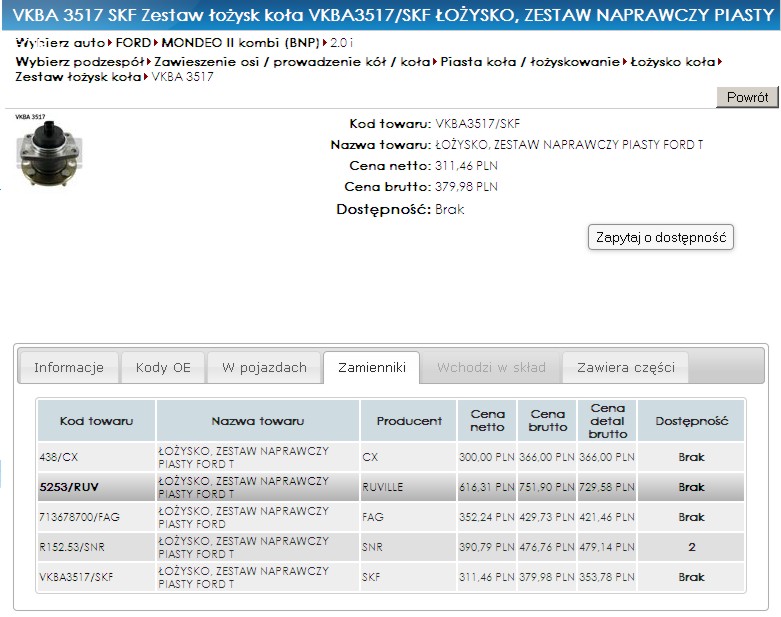The image size is (781, 617).
Task: Select product code VKBA3517/SKF in table
Action: coord(76,577)
